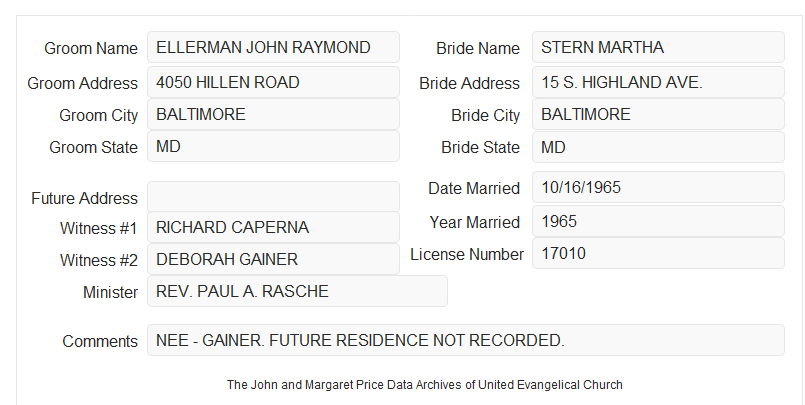
Task: Select the Groom Address field
Action: coord(273,82)
